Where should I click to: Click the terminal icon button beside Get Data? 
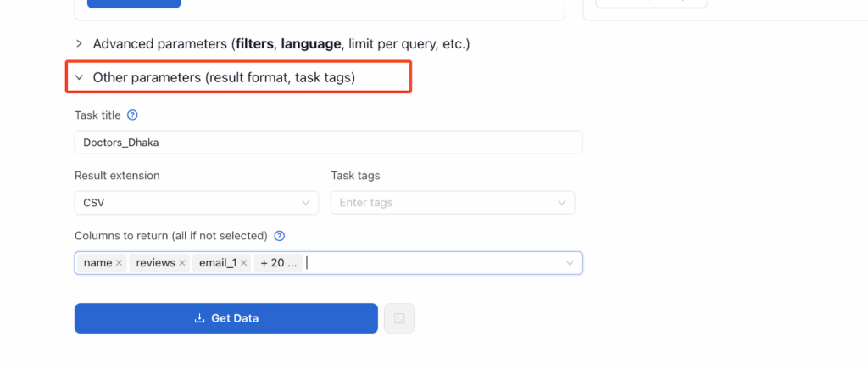(399, 318)
